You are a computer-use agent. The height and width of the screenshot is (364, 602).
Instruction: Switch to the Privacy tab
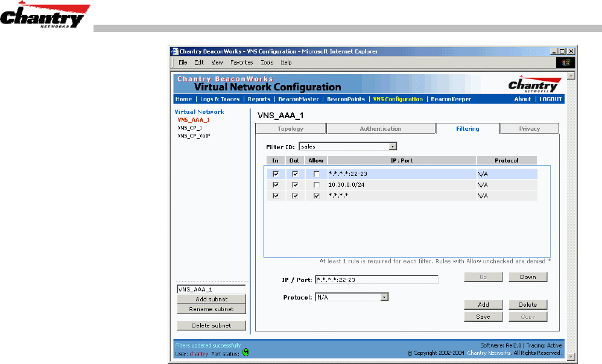(x=530, y=129)
